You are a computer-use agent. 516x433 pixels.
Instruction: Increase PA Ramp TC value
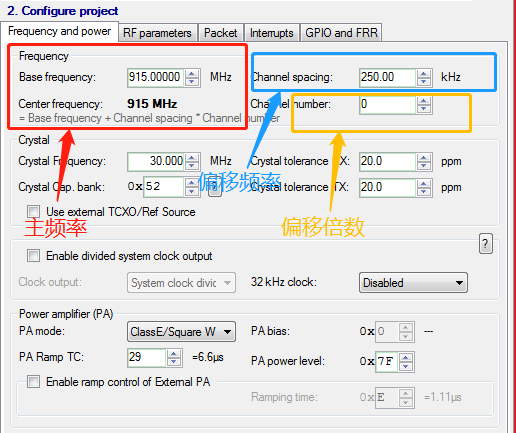click(x=174, y=354)
